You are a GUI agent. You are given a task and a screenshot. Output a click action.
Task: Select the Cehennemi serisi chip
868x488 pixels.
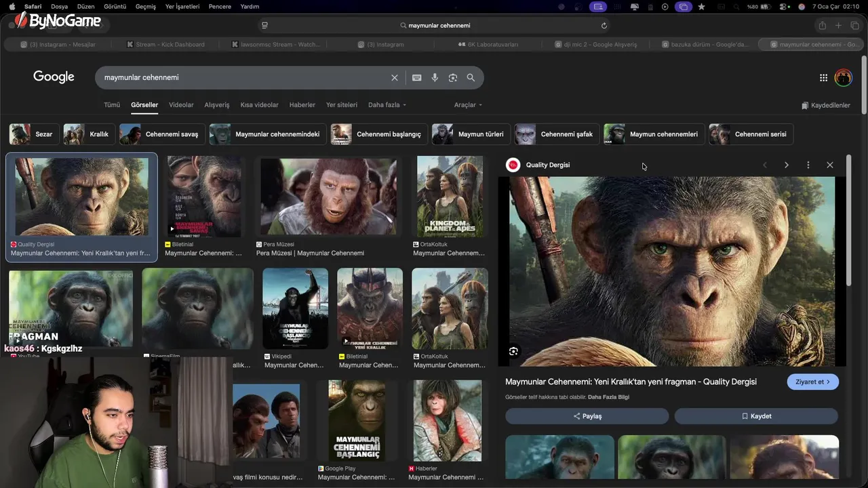751,134
